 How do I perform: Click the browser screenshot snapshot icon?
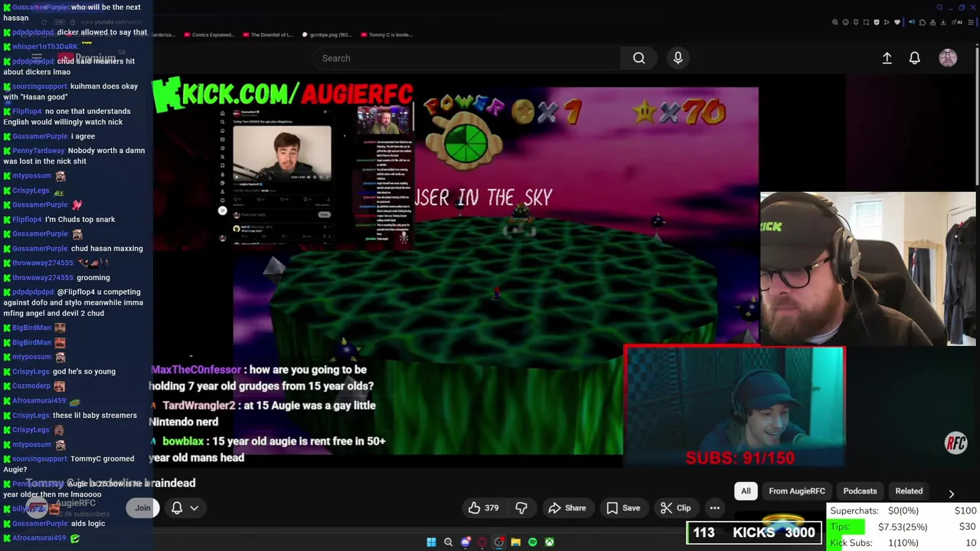pyautogui.click(x=866, y=22)
